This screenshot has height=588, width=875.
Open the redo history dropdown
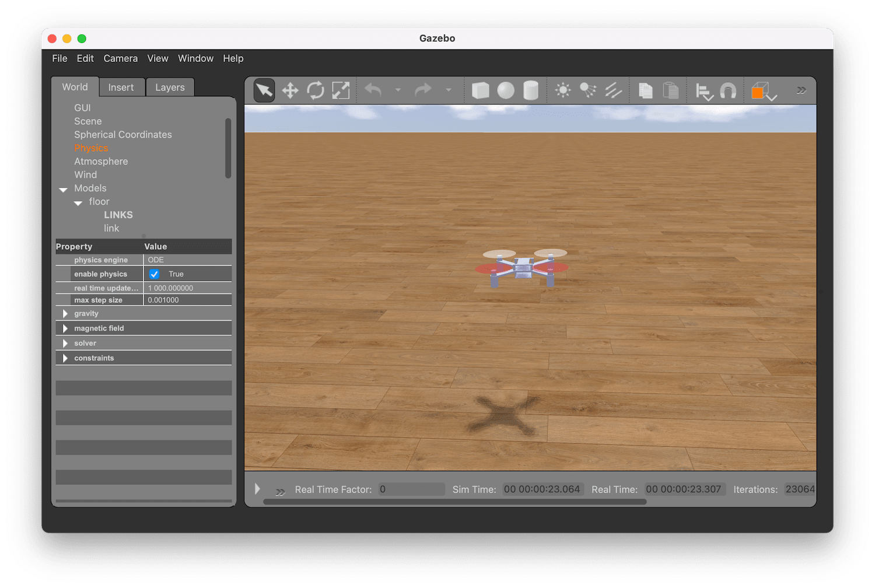tap(449, 90)
